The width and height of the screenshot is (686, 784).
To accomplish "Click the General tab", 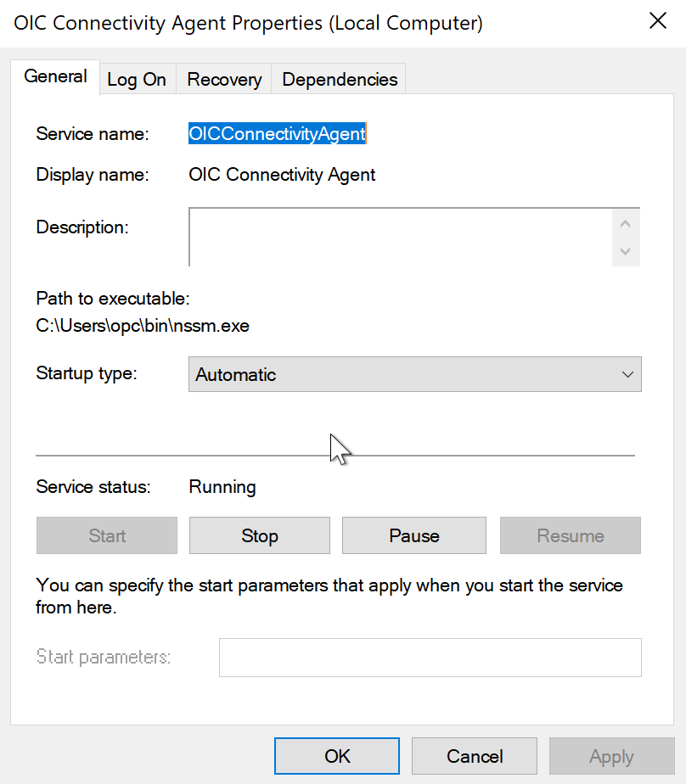I will coord(56,76).
